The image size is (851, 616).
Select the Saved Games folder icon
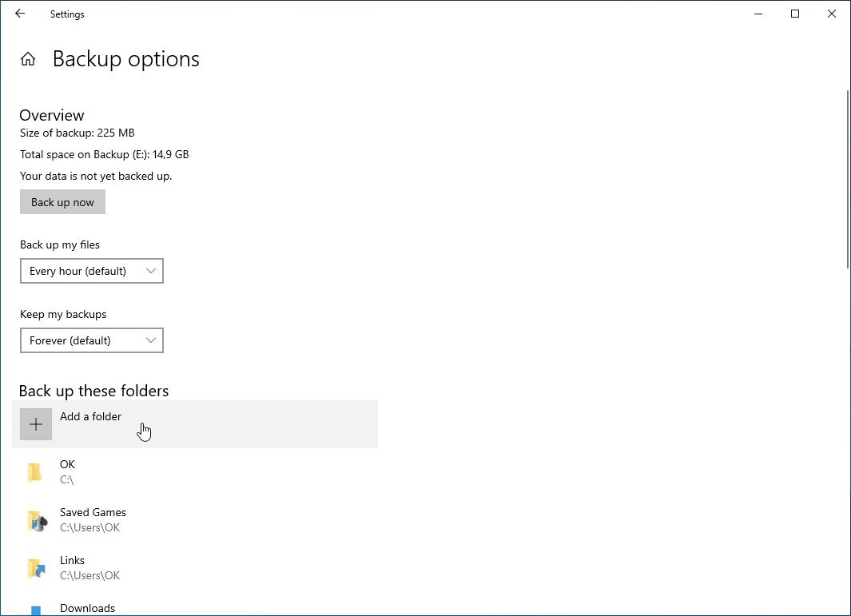tap(37, 520)
